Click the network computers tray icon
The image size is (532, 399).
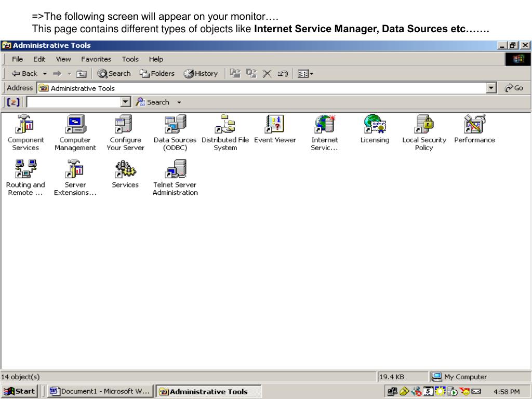click(x=392, y=392)
